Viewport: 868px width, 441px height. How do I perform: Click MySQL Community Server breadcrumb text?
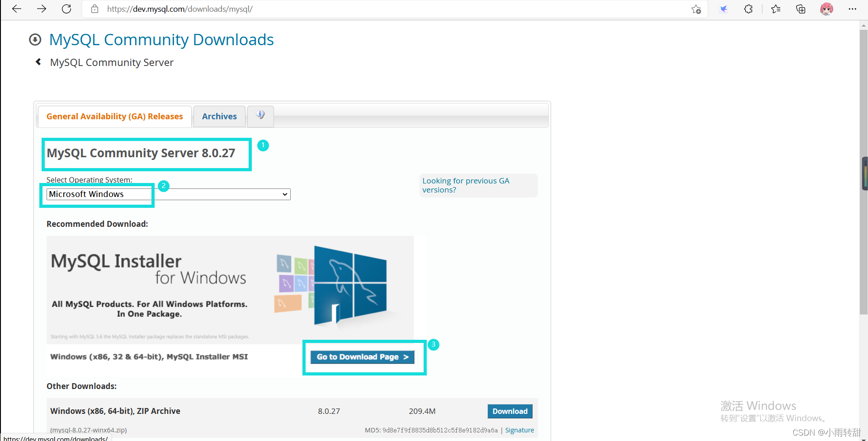112,62
